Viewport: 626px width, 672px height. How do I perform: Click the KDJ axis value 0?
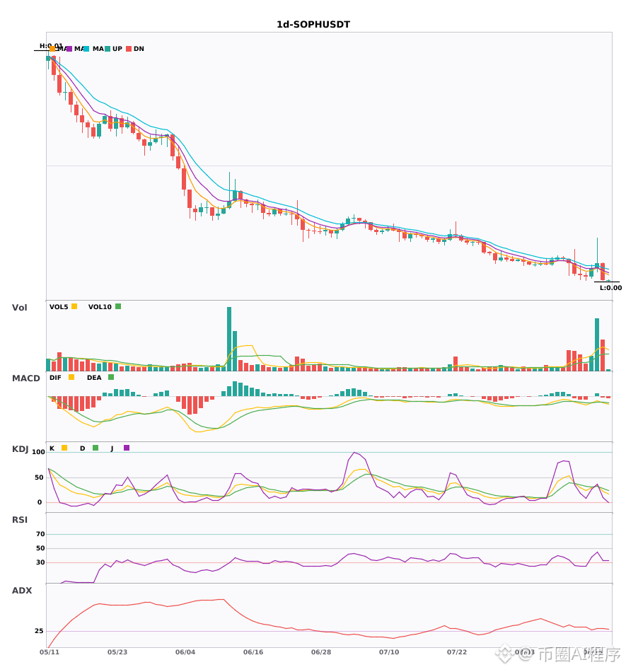(x=40, y=502)
